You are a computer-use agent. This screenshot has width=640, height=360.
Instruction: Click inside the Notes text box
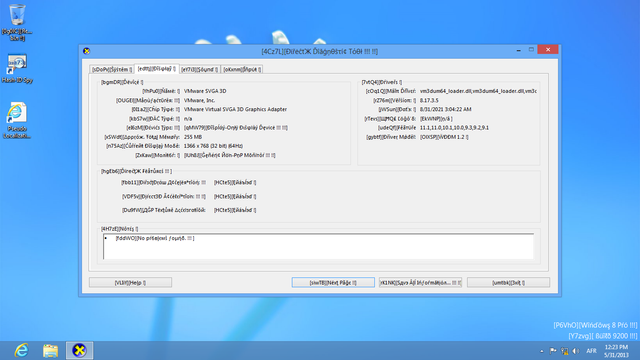click(x=318, y=247)
